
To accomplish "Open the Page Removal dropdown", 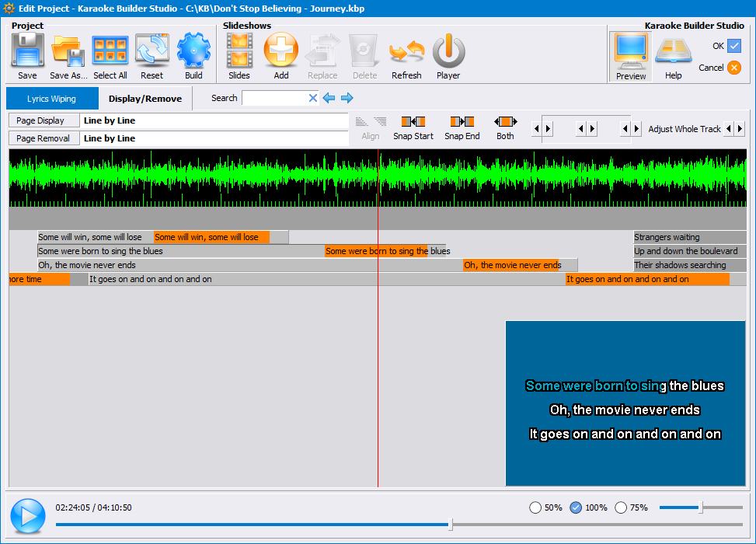I will click(x=44, y=138).
